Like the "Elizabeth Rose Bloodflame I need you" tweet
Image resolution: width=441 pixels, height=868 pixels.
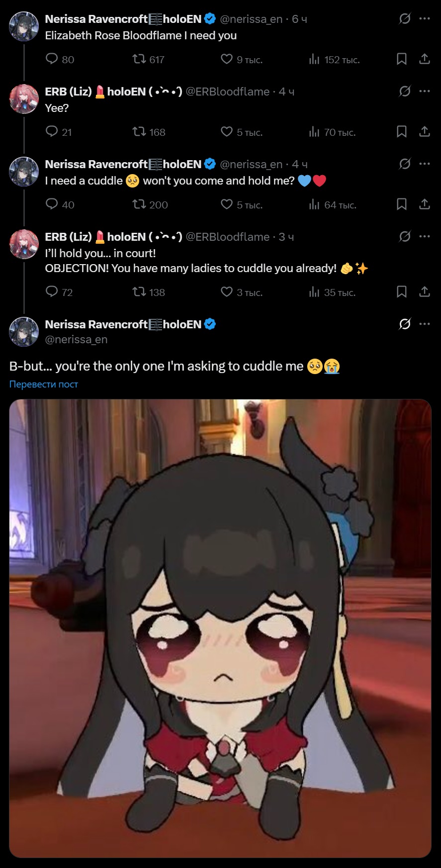click(x=241, y=60)
